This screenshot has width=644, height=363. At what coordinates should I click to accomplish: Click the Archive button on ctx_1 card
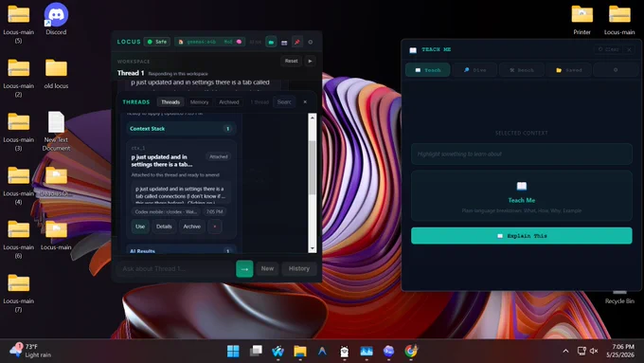pyautogui.click(x=192, y=227)
